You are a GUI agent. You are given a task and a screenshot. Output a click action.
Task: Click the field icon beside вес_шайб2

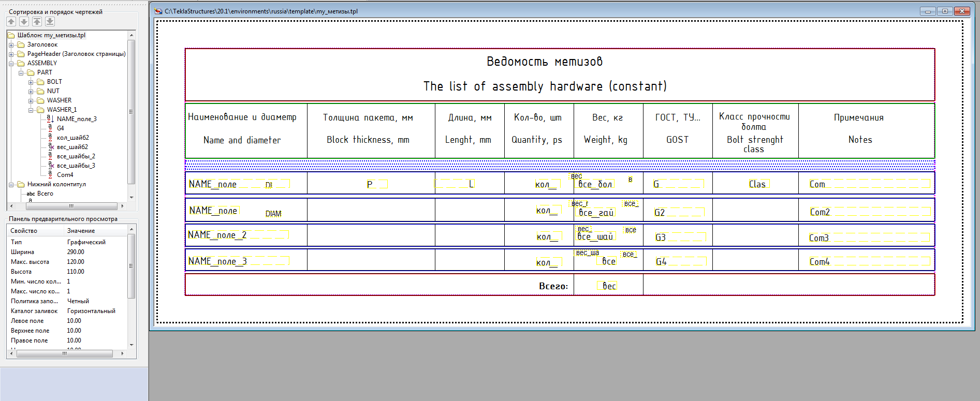click(x=50, y=147)
